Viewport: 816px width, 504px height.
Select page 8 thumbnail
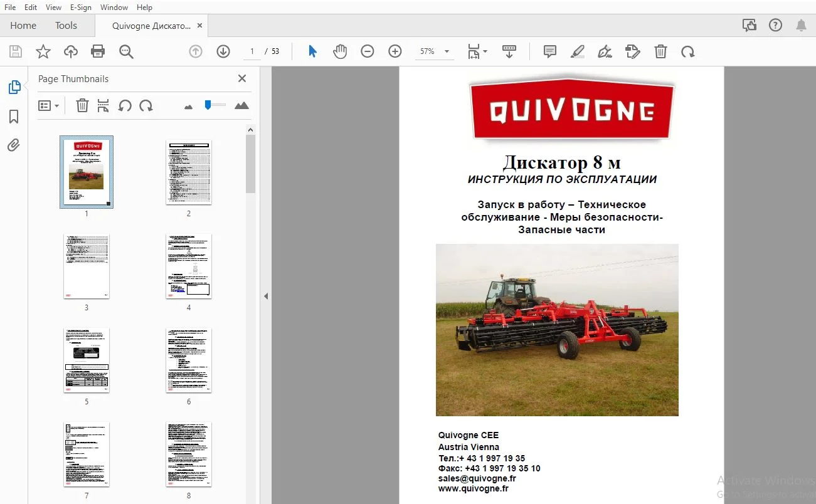point(189,454)
